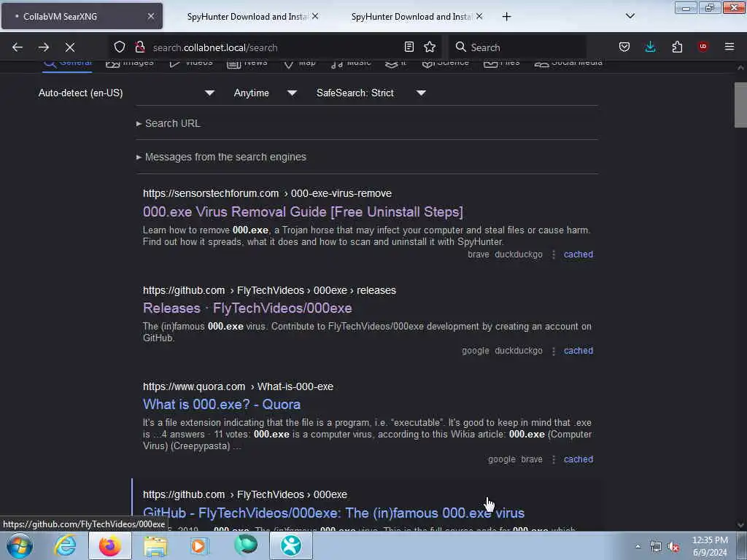747x560 pixels.
Task: Save page to Pocket
Action: (624, 47)
